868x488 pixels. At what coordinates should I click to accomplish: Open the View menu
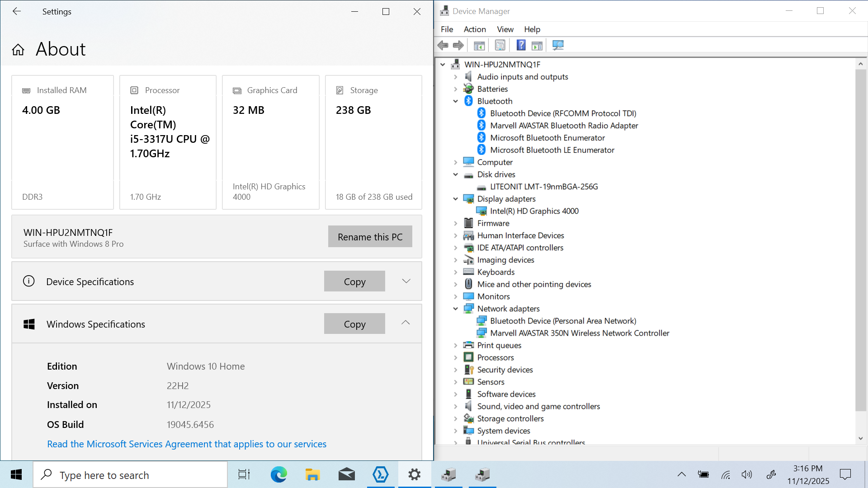[505, 29]
